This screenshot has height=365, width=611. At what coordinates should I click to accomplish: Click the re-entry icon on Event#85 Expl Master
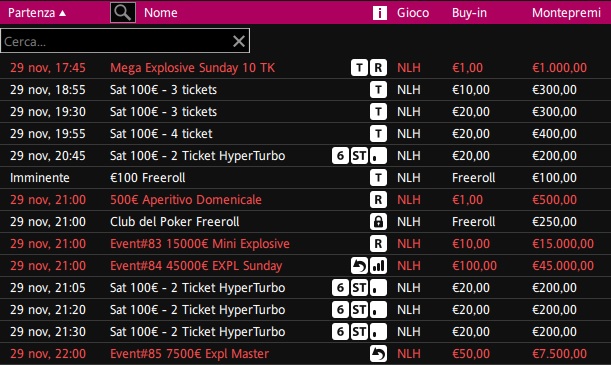(378, 354)
